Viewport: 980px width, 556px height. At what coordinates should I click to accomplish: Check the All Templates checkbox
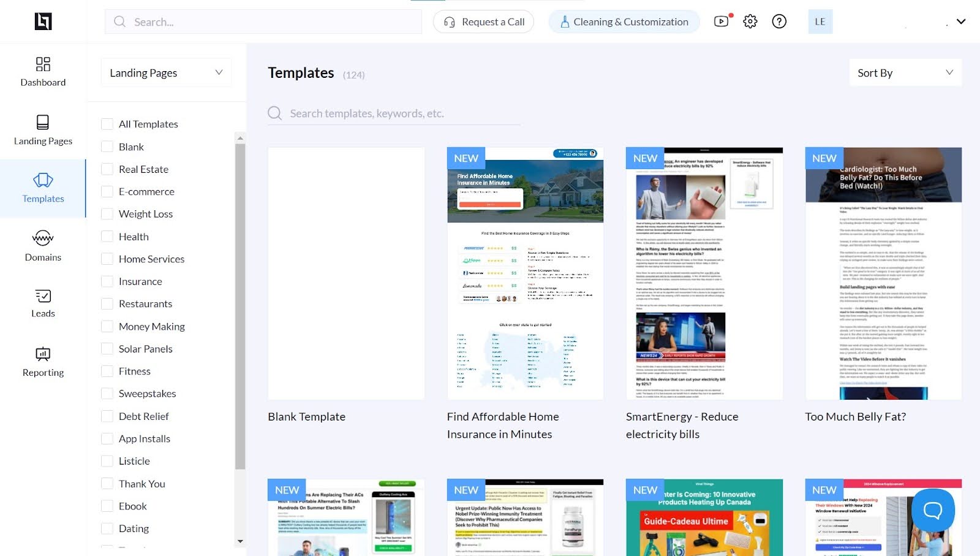click(x=107, y=124)
